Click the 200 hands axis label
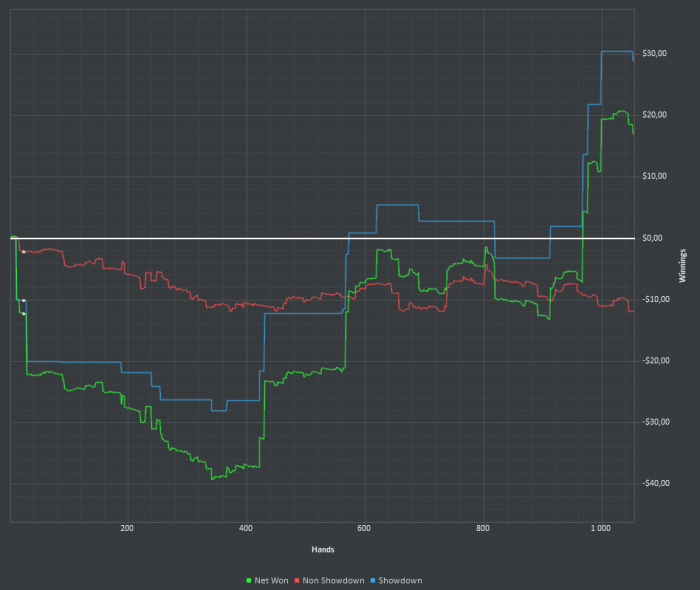Screen dimensions: 700x590 point(127,528)
